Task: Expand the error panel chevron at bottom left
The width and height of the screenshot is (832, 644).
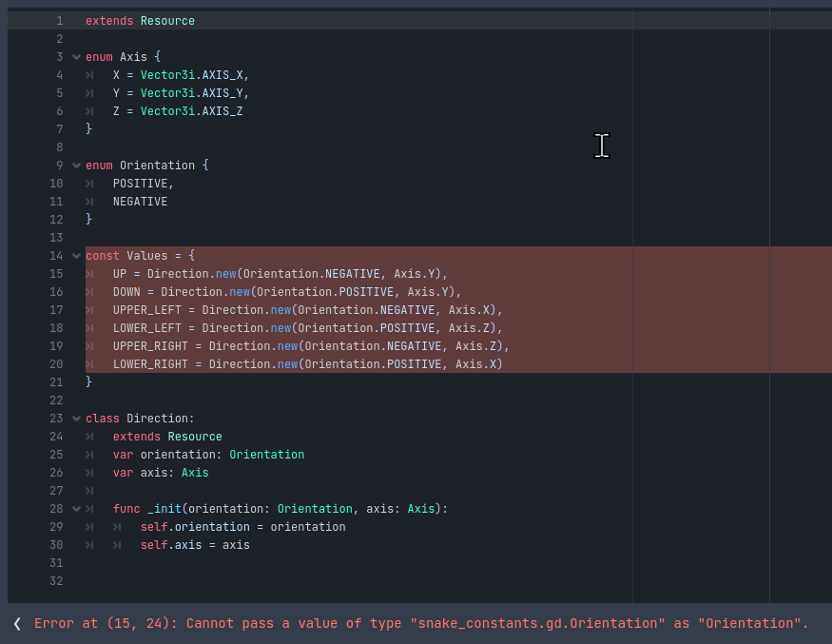Action: coord(15,623)
